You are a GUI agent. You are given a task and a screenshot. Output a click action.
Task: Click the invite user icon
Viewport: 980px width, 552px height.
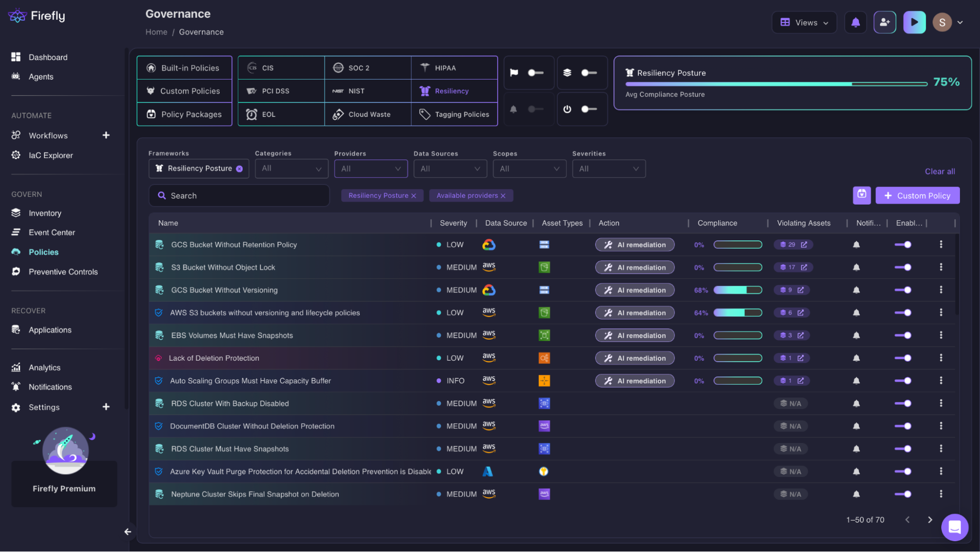pyautogui.click(x=884, y=23)
